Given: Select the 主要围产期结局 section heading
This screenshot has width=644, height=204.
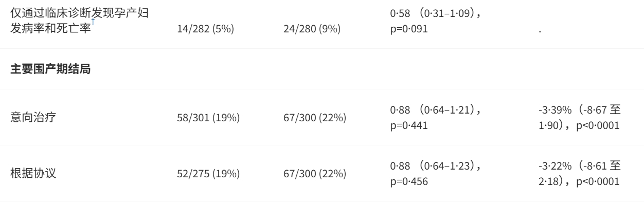Looking at the screenshot, I should (x=50, y=69).
